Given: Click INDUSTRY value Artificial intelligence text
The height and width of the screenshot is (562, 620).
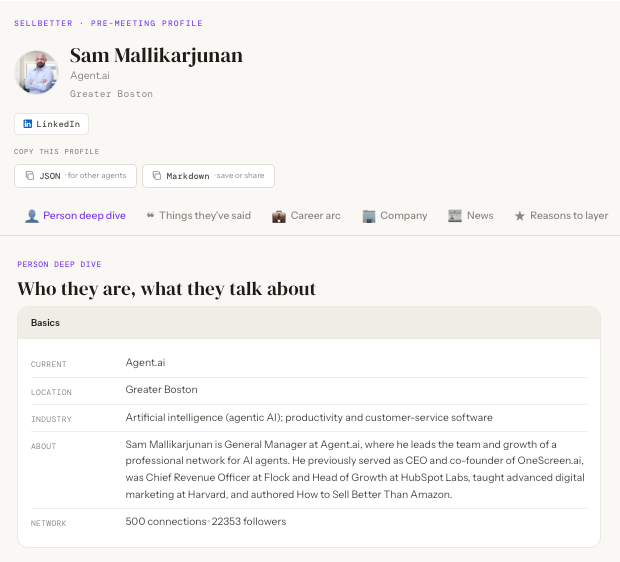Looking at the screenshot, I should click(309, 418).
